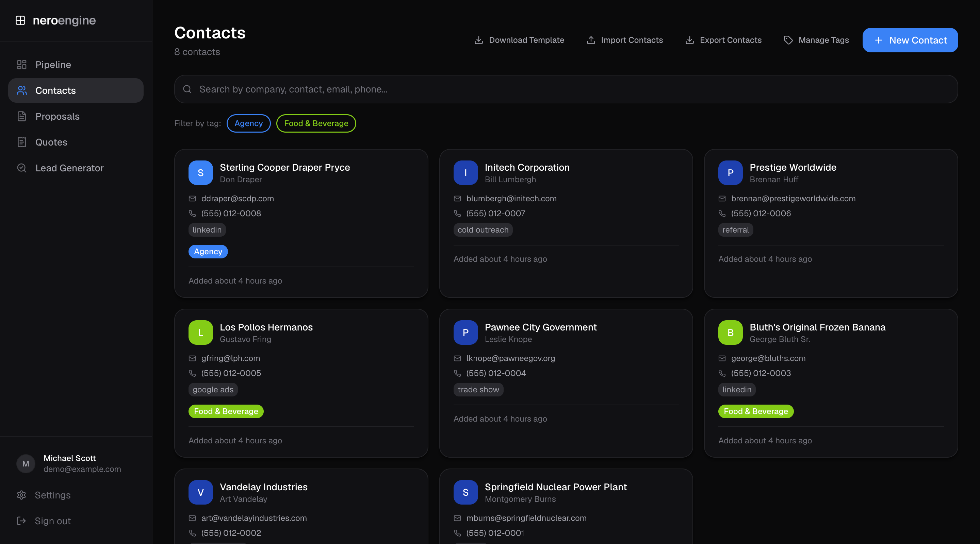Click Import Contacts
Screen dimensions: 980x544
(625, 40)
